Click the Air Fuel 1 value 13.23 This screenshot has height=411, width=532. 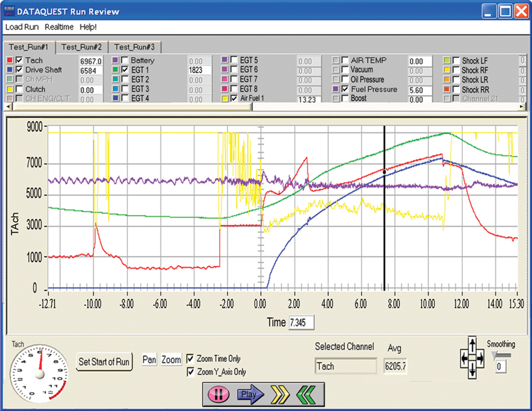click(309, 99)
